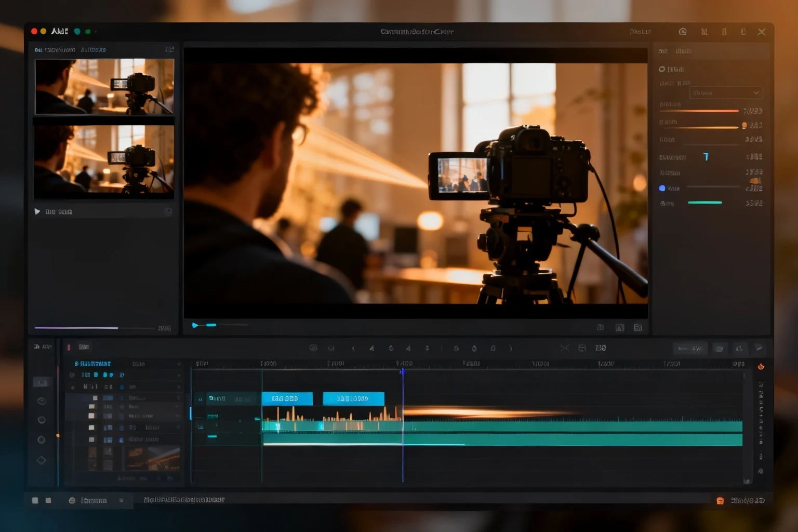The width and height of the screenshot is (798, 532).
Task: Click the save disk icon in timeline toolbar
Action: (582, 348)
